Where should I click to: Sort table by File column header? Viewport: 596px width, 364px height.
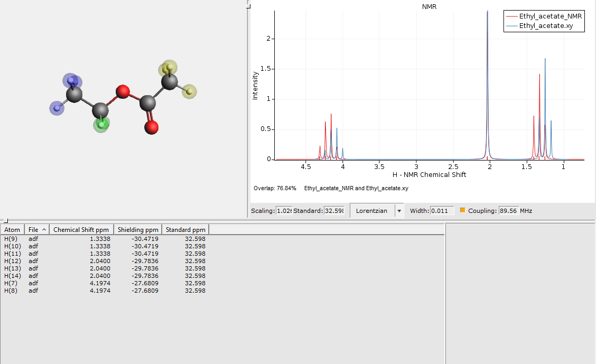(x=37, y=229)
